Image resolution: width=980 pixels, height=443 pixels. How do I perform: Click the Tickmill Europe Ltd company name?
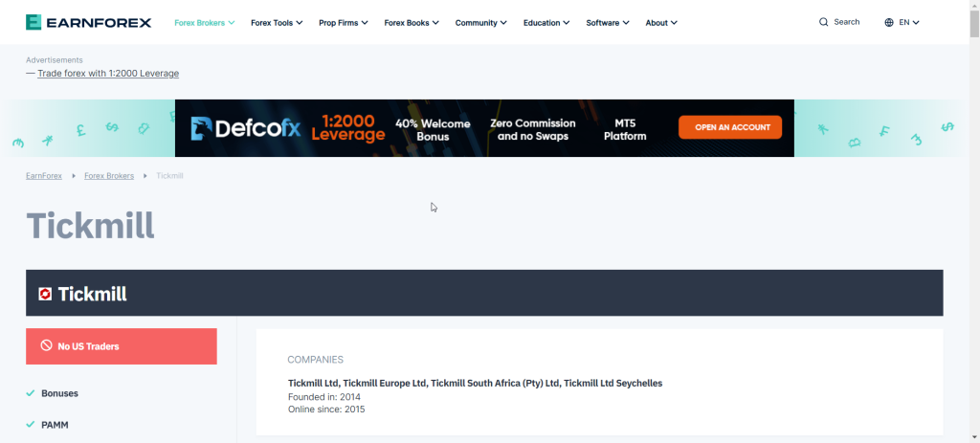pyautogui.click(x=385, y=383)
